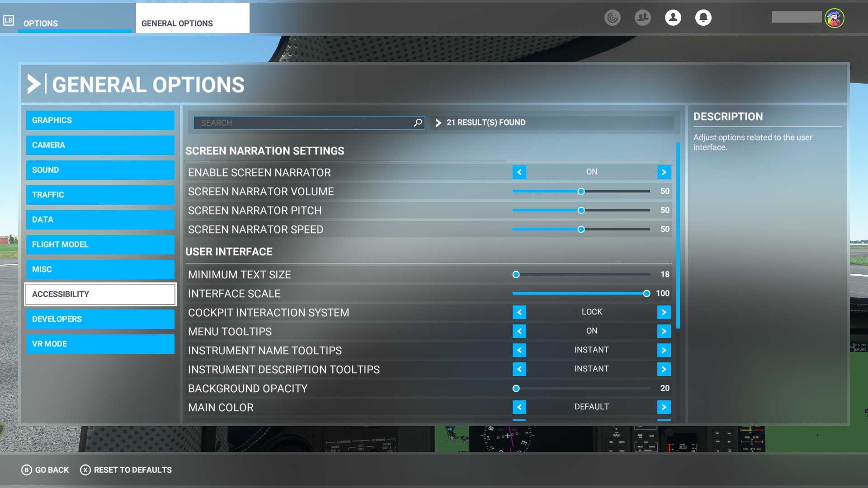Click the notification bell icon

click(703, 18)
